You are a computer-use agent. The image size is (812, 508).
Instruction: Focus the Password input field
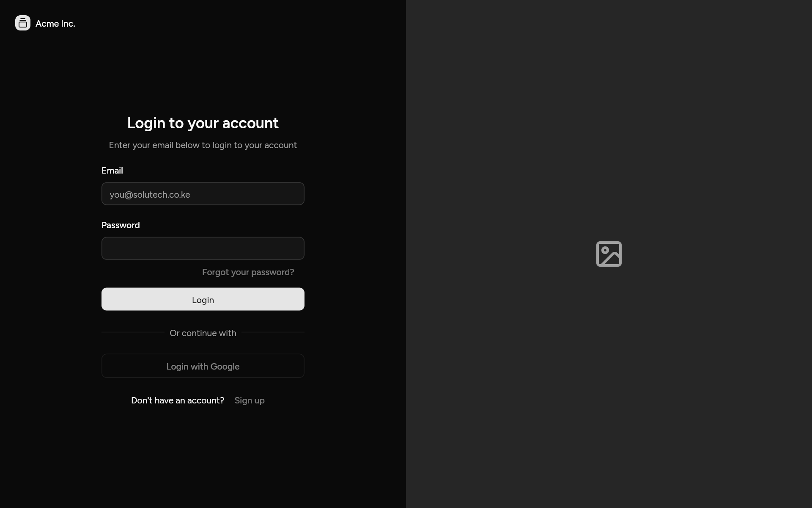point(203,248)
